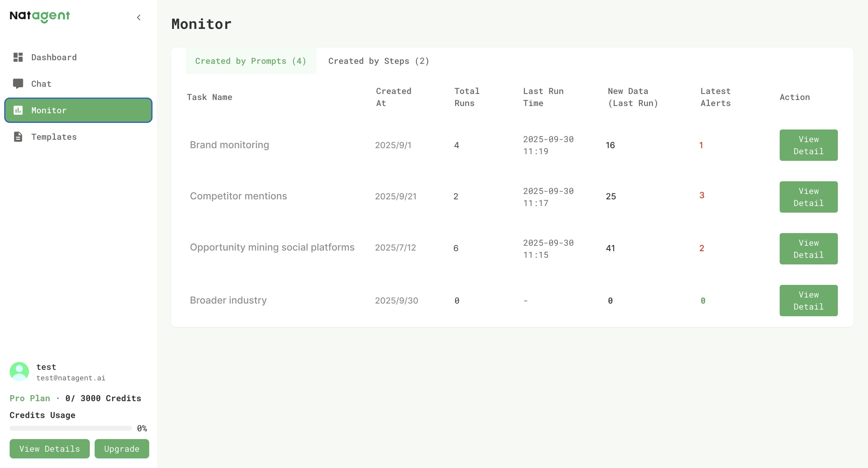Screen dimensions: 868x468
Task: Click View Details under Credits Usage
Action: click(x=49, y=449)
